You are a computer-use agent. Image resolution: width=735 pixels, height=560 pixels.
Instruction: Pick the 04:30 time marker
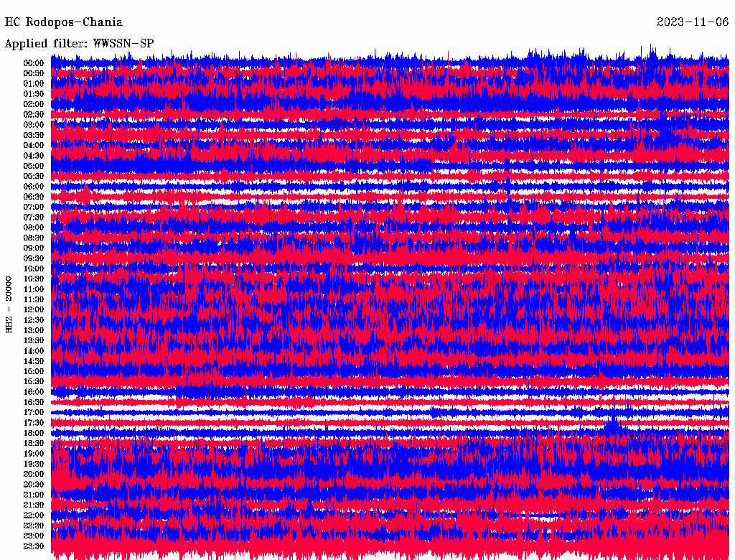(33, 156)
